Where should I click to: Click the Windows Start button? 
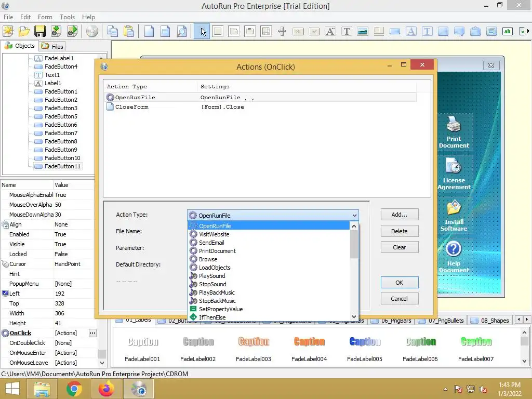(12, 389)
